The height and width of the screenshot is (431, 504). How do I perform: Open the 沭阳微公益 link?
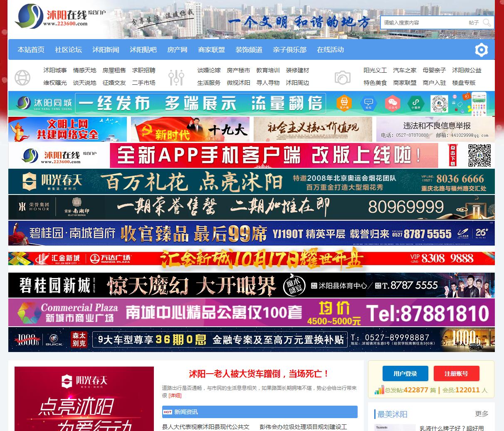pos(467,70)
